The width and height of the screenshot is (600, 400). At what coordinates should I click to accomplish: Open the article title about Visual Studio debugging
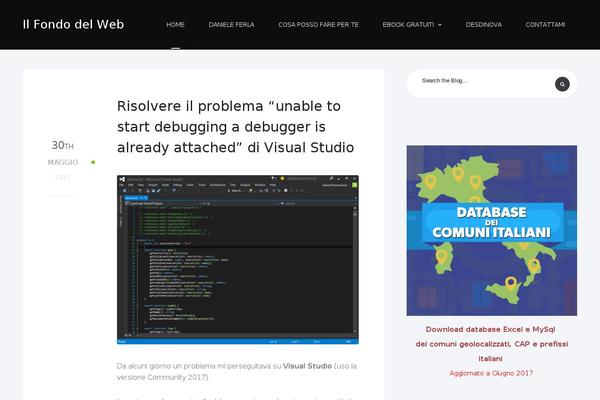pyautogui.click(x=236, y=127)
